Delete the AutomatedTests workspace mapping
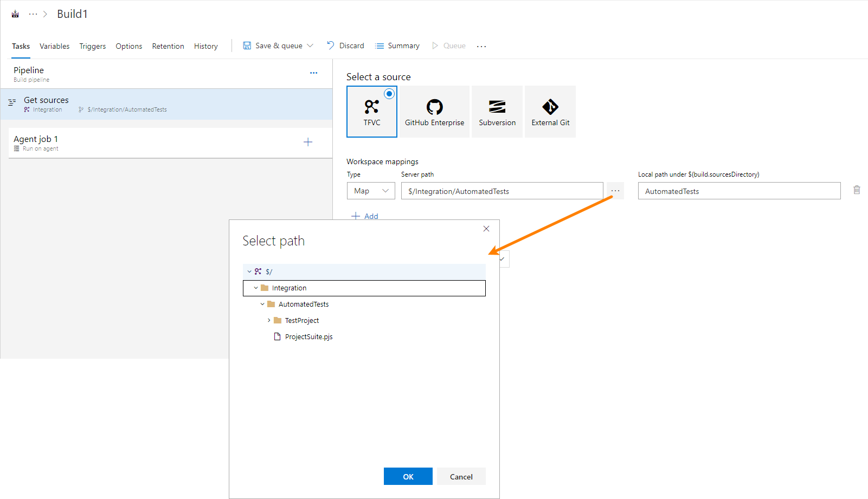The image size is (868, 499). 857,190
